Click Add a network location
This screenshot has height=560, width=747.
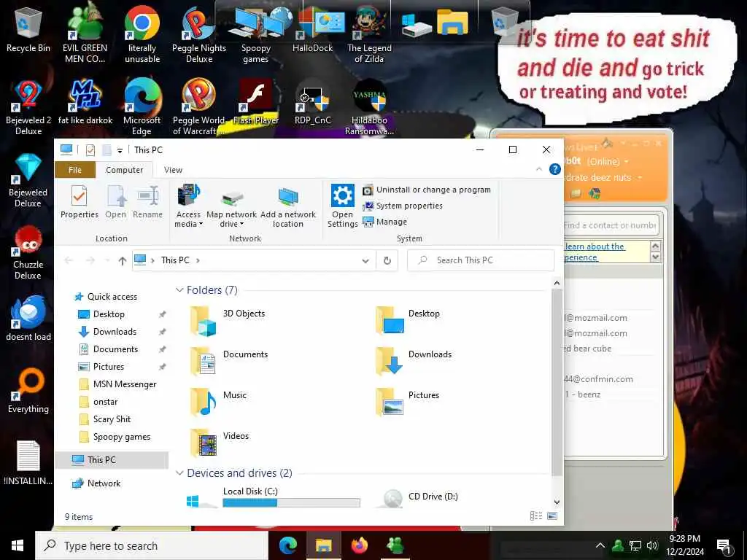(x=287, y=206)
